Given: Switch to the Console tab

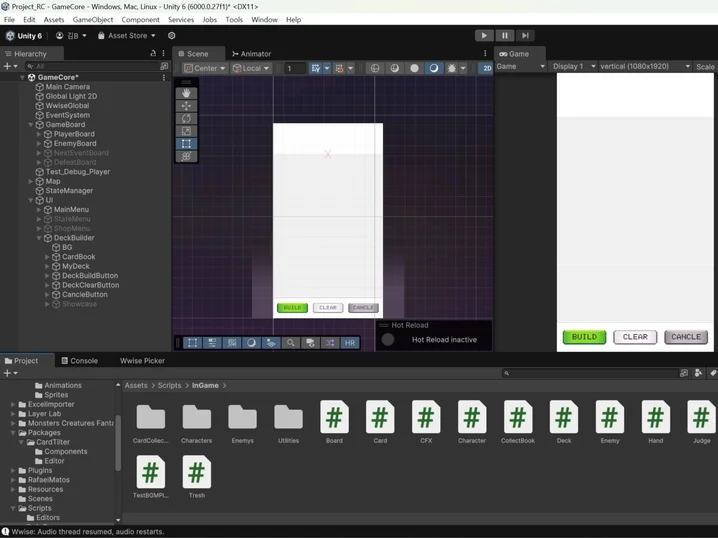Looking at the screenshot, I should (80, 361).
